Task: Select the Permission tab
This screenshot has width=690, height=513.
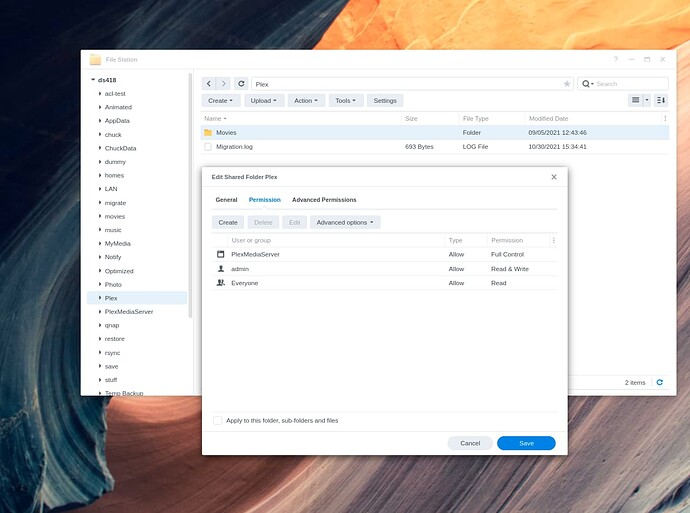Action: [x=264, y=200]
